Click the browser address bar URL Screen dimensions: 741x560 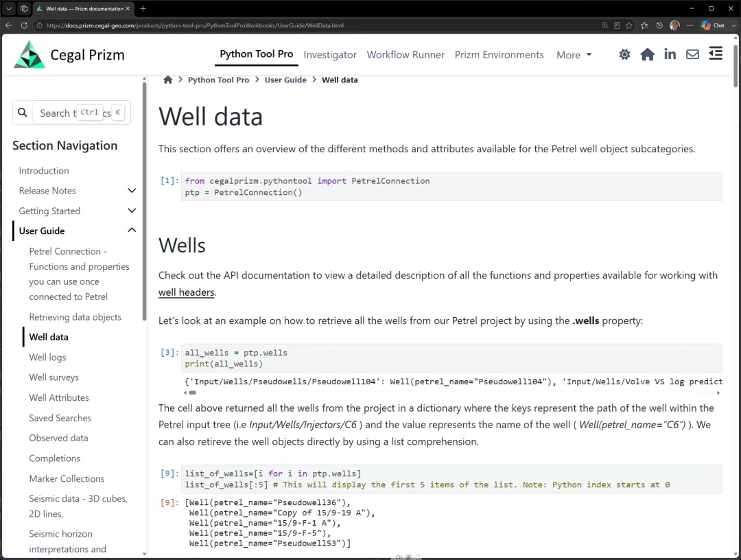point(195,25)
